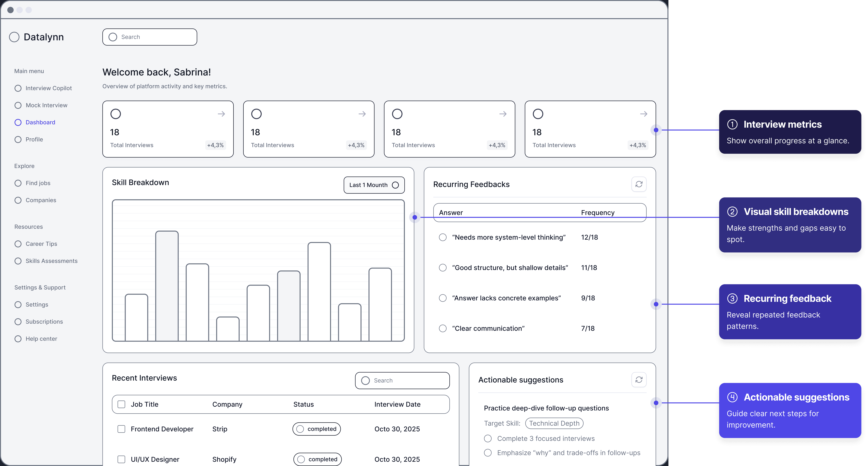
Task: Toggle select-all checkbox beside Job Title
Action: [121, 404]
